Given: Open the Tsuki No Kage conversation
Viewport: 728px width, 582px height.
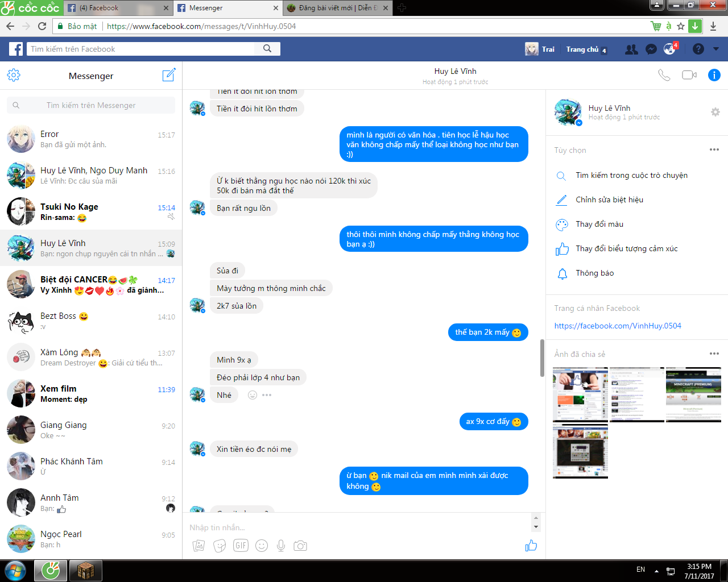Looking at the screenshot, I should tap(91, 211).
